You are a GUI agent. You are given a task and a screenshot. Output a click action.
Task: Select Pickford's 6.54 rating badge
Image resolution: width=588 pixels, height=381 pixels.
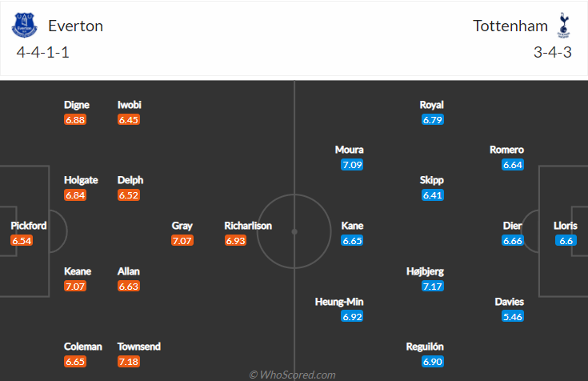[x=22, y=241]
